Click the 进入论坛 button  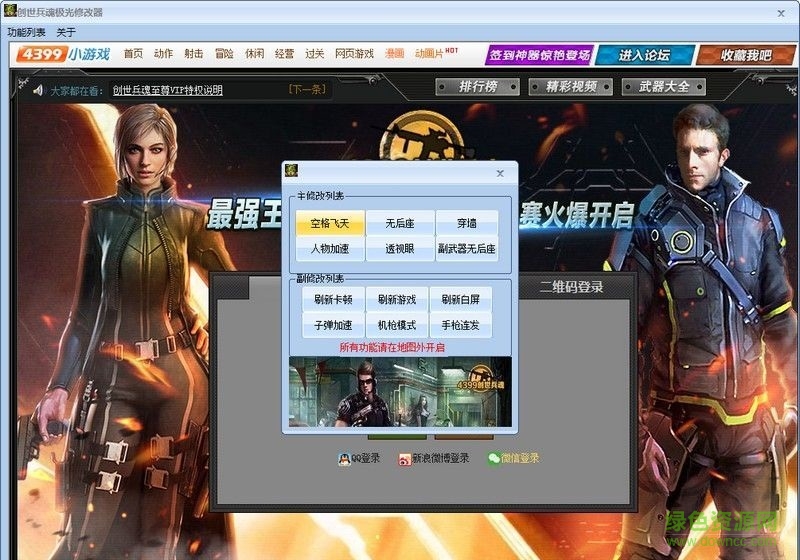pyautogui.click(x=644, y=55)
